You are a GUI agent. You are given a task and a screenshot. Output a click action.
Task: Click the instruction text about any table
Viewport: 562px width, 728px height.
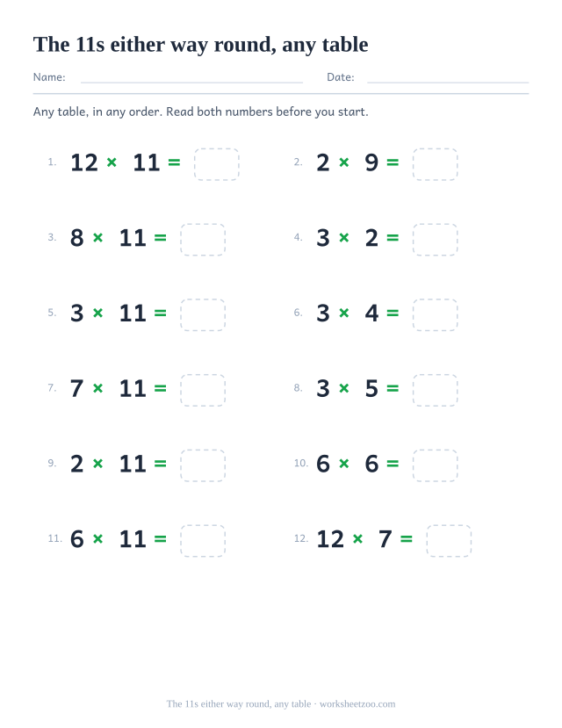[x=200, y=112]
